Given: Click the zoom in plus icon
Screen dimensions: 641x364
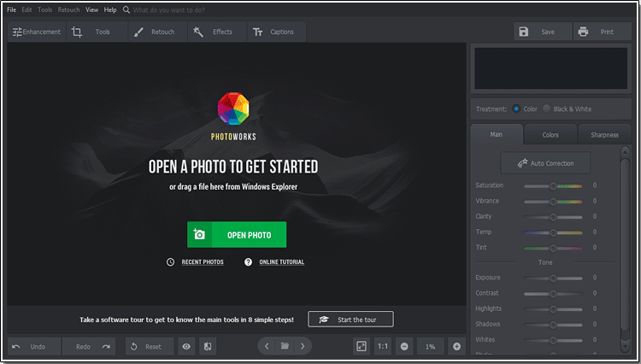Looking at the screenshot, I should pyautogui.click(x=456, y=346).
